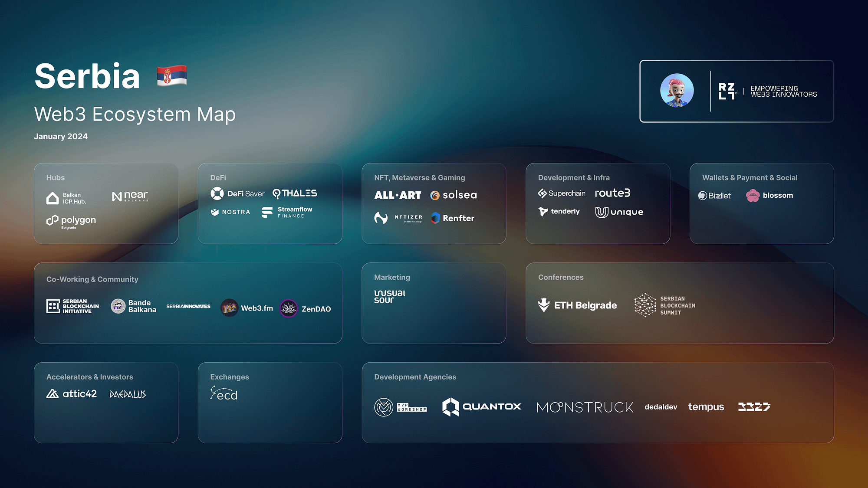Click the solsea swirl icon

coord(435,196)
